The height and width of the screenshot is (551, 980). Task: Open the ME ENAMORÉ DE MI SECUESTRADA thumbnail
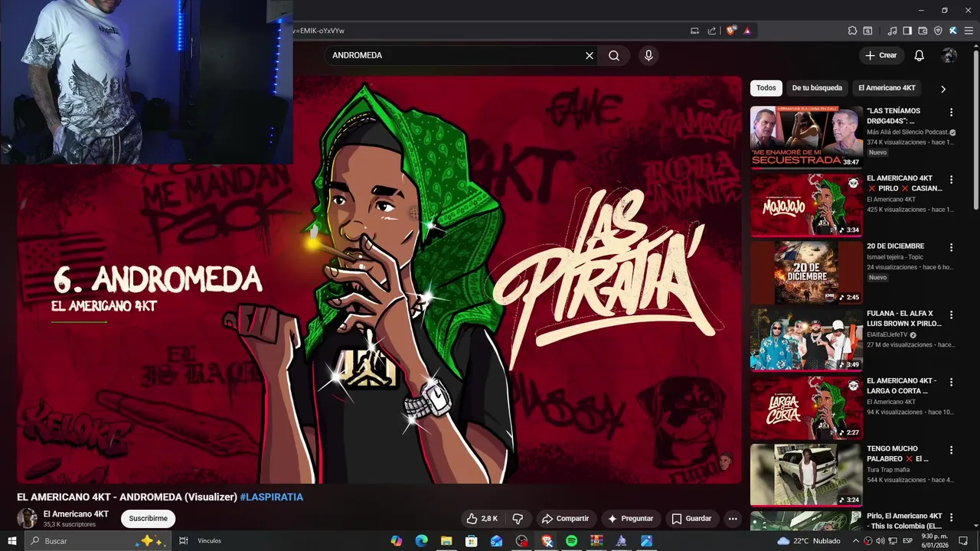806,136
